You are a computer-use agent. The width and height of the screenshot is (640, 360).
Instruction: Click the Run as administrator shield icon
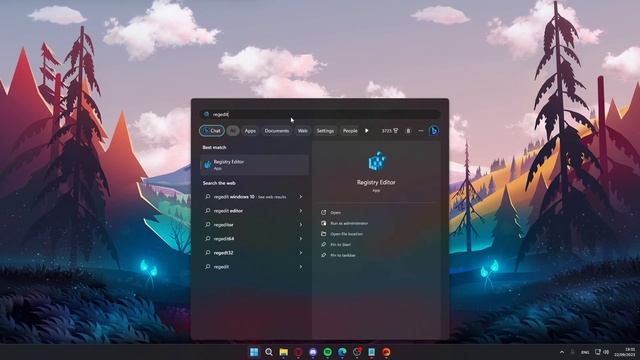pos(323,223)
